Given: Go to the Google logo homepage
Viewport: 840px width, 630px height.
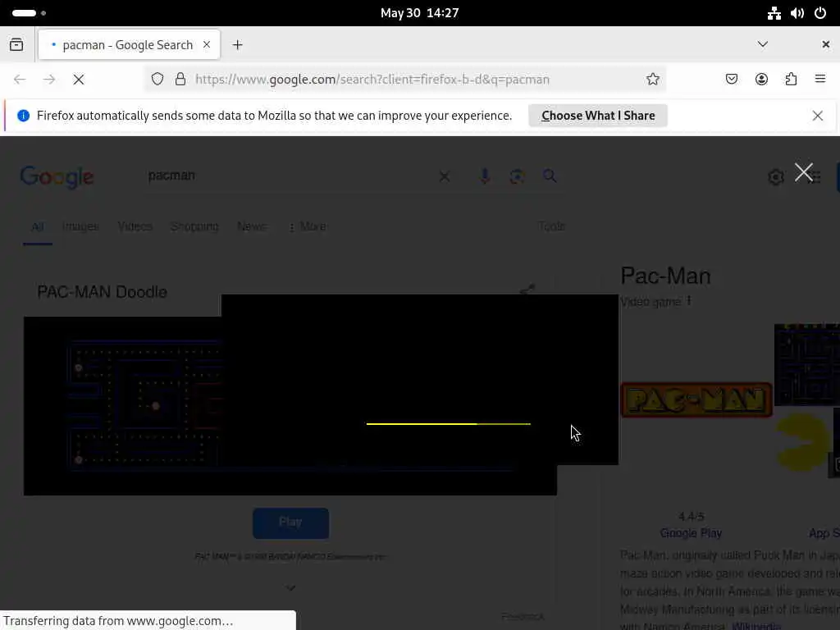Looking at the screenshot, I should tap(57, 177).
